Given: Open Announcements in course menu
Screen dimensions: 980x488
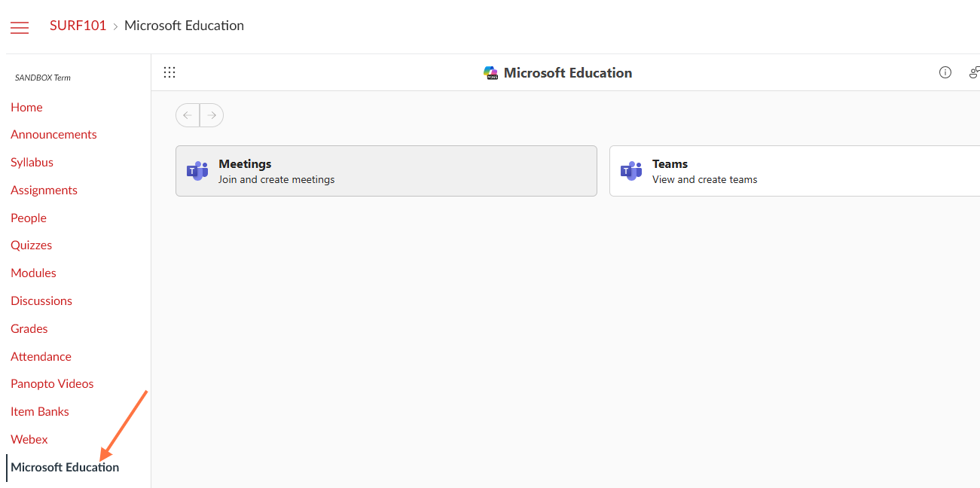Looking at the screenshot, I should click(53, 134).
